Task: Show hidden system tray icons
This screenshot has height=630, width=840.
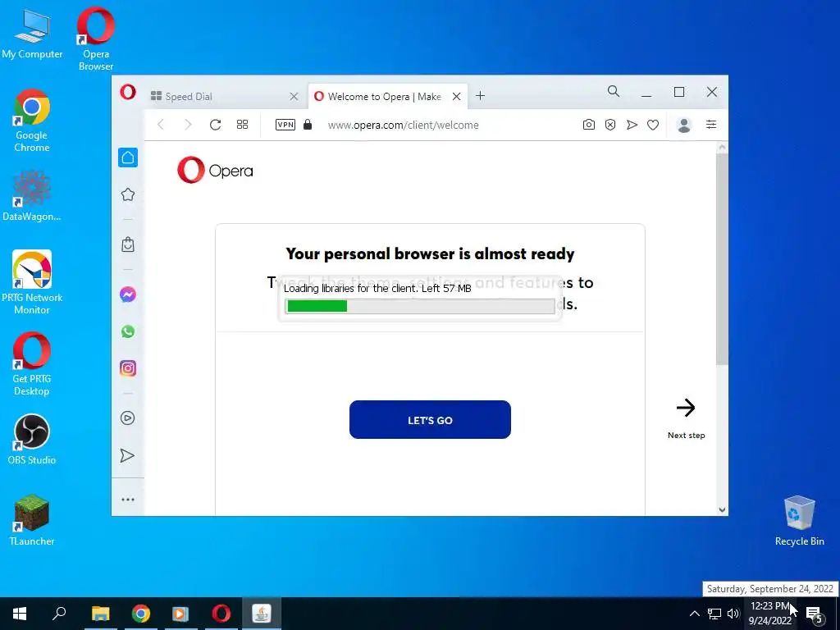Action: tap(694, 614)
